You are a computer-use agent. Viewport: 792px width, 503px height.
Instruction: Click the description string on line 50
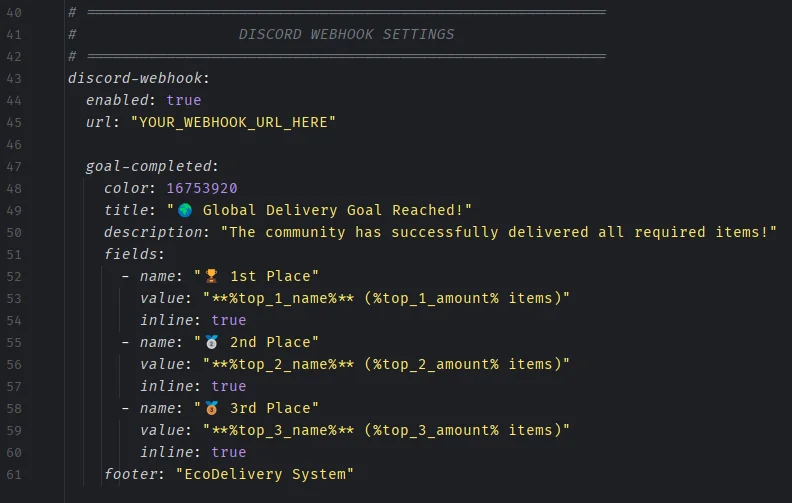[x=499, y=232]
